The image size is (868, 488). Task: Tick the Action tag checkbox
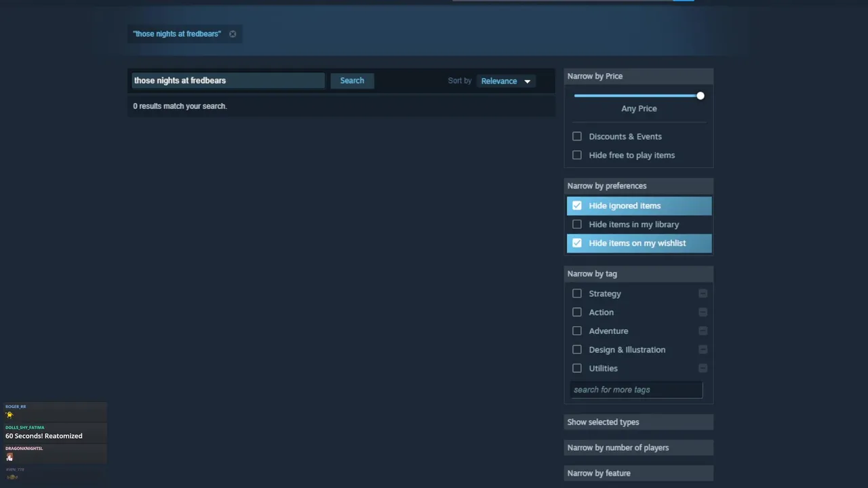click(x=577, y=312)
